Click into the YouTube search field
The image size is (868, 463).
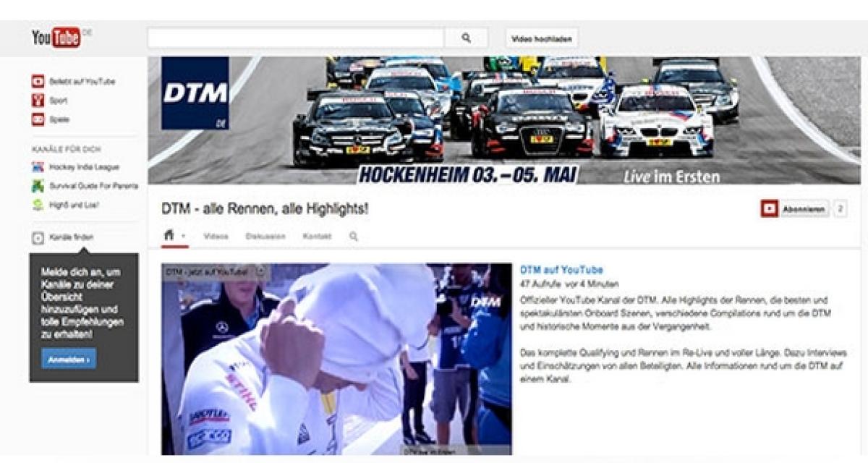pos(295,38)
